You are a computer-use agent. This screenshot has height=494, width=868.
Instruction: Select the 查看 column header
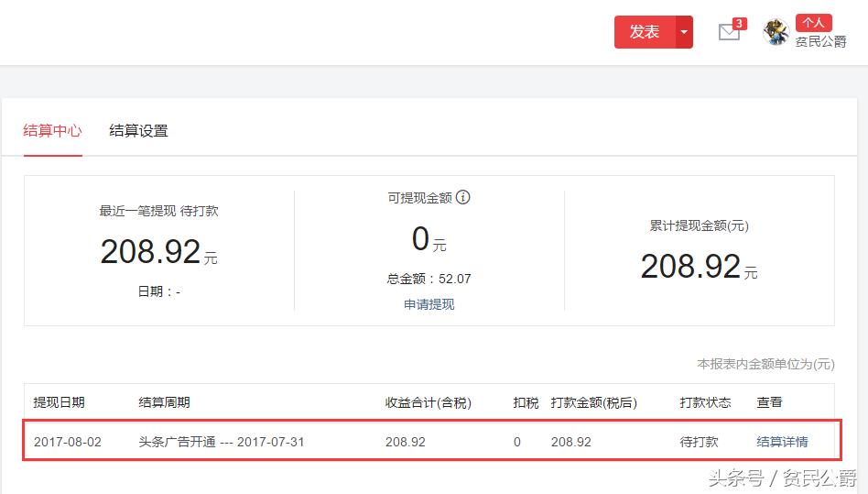[x=769, y=402]
